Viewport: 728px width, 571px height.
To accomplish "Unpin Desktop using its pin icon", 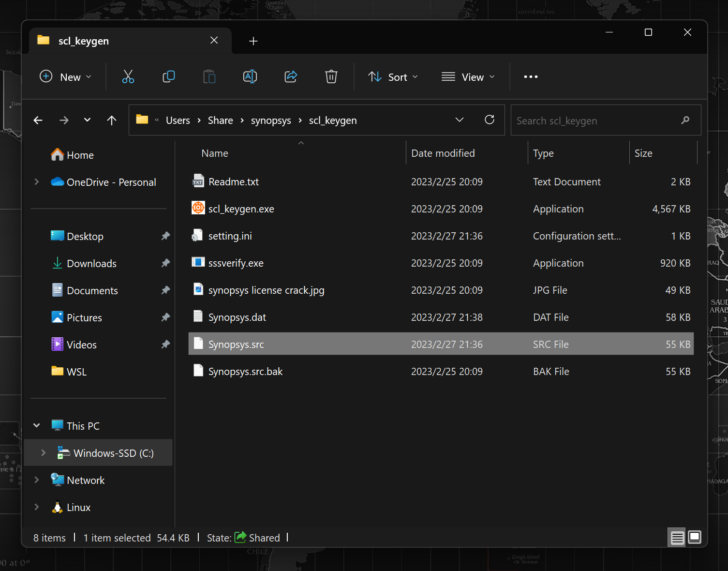I will point(165,236).
